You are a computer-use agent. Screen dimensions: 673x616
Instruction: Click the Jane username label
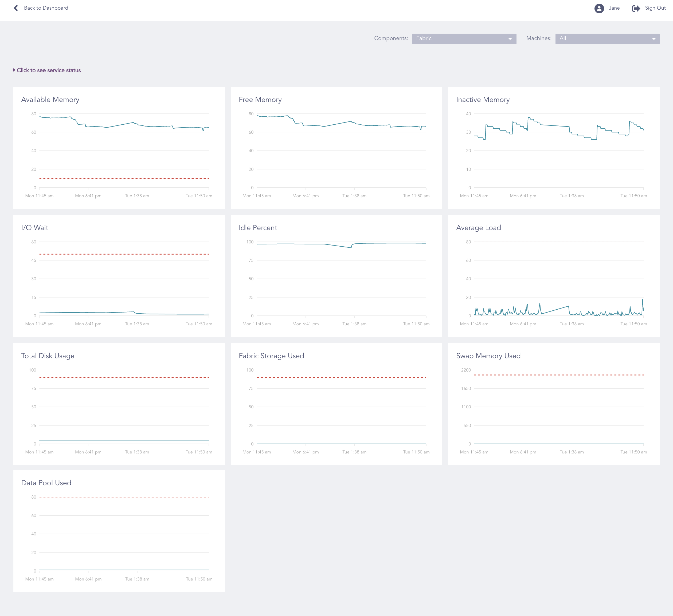tap(614, 8)
